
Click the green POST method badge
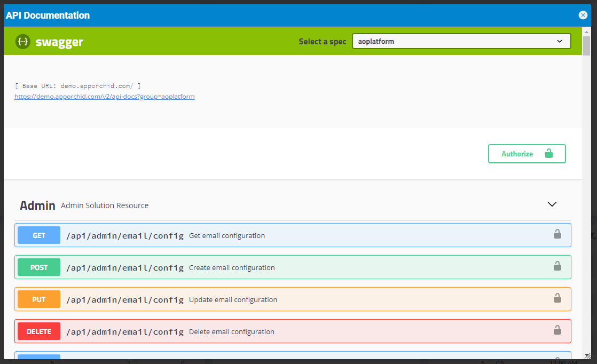tap(39, 267)
